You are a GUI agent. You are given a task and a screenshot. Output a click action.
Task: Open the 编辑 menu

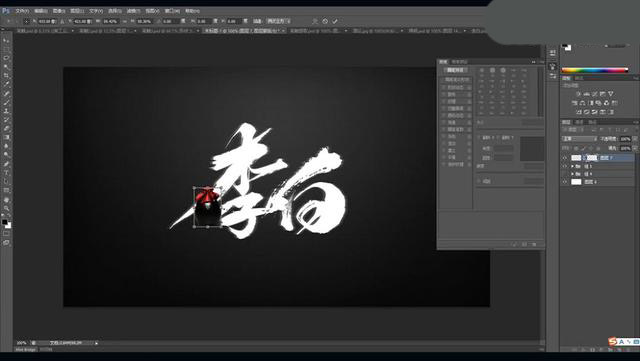point(40,11)
